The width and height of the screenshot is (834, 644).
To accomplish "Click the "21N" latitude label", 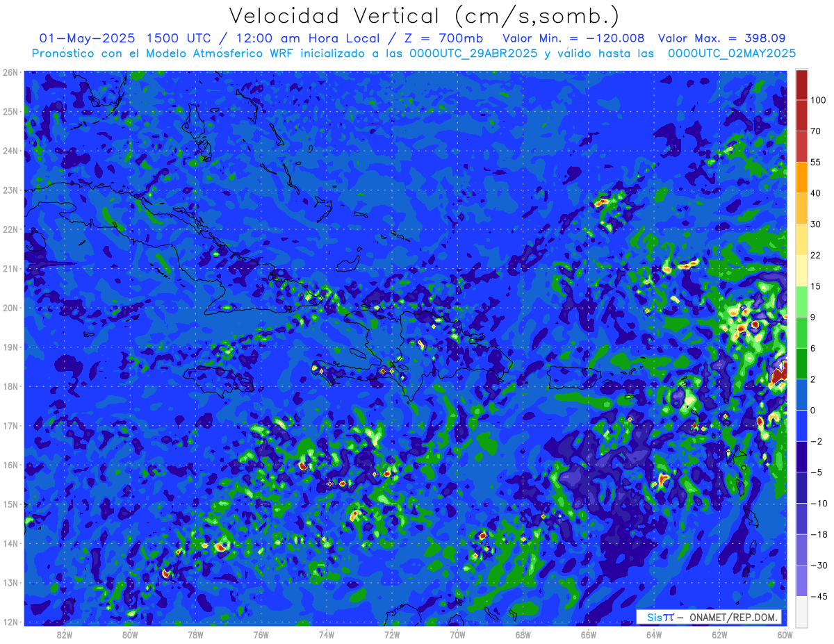I will click(10, 268).
